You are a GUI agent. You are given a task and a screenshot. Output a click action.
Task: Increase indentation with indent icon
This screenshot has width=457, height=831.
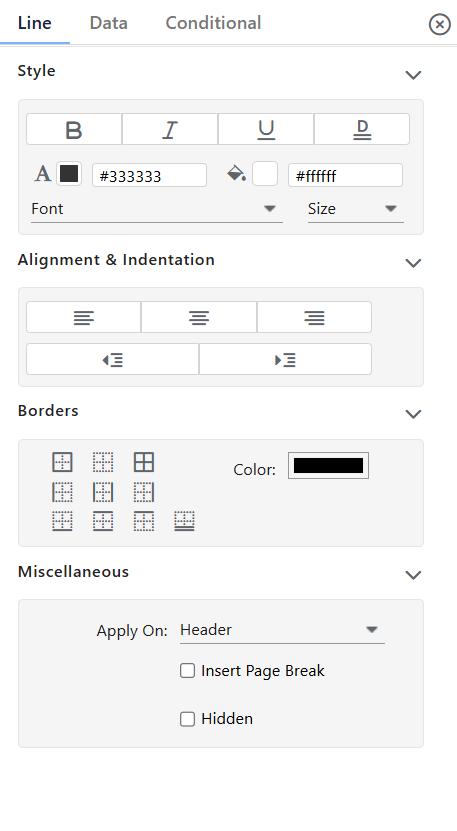(x=285, y=360)
